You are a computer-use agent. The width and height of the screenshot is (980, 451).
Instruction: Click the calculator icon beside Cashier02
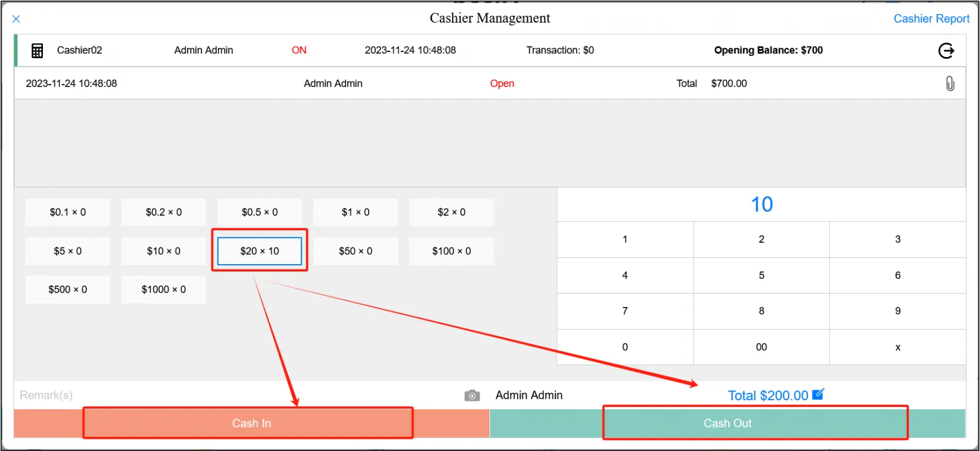[x=37, y=51]
